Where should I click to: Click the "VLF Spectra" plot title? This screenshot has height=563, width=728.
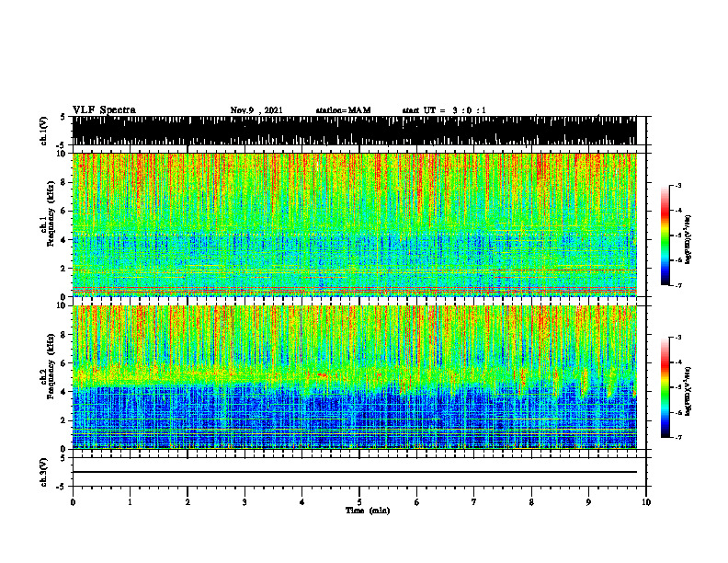[x=104, y=110]
